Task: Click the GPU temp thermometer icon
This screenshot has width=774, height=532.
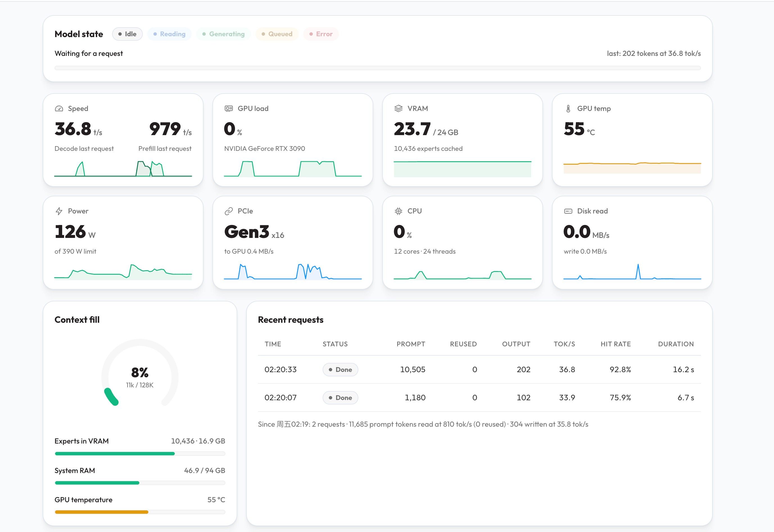Action: 568,109
